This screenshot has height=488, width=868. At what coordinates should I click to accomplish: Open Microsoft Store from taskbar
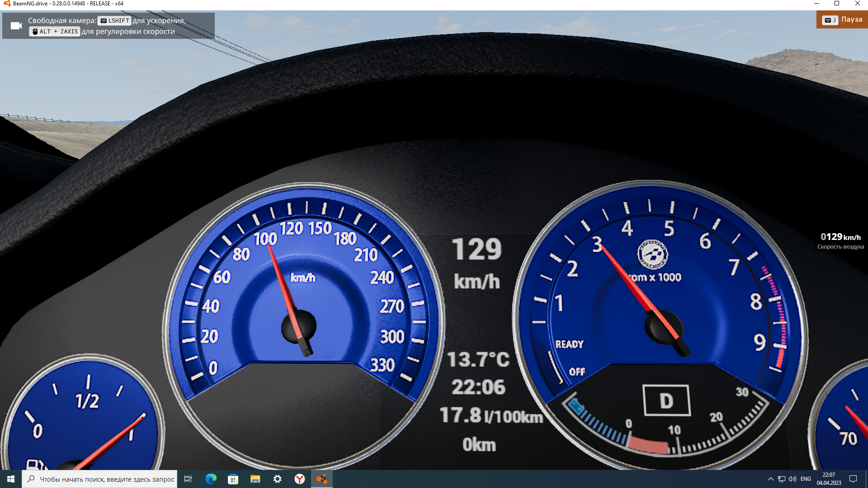(233, 479)
